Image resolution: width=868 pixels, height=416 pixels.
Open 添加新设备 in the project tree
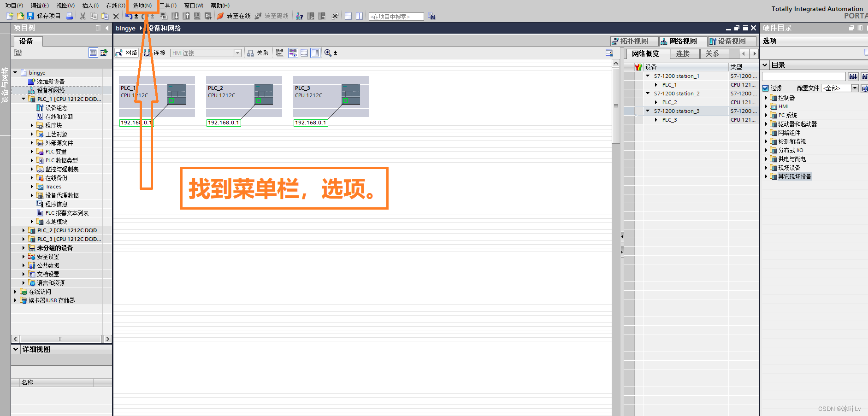tap(51, 81)
